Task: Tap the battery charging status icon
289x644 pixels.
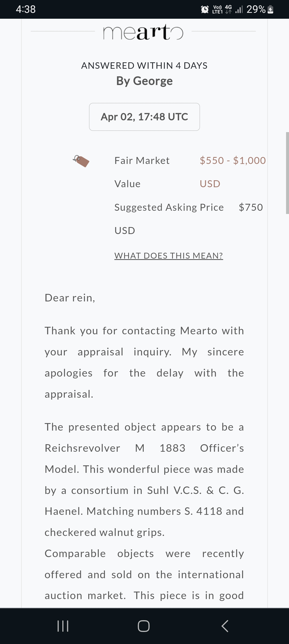Action: (x=271, y=9)
